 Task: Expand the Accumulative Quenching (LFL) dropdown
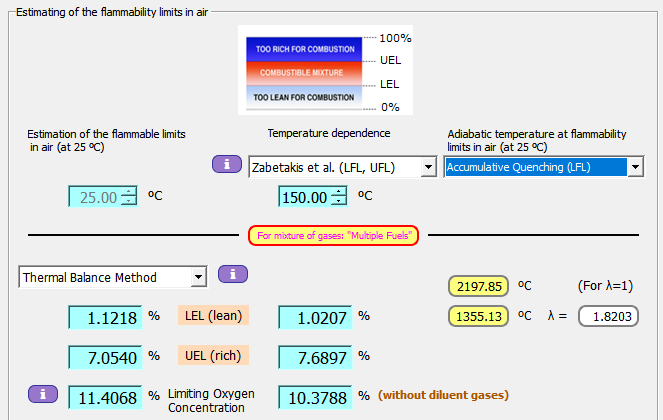(635, 167)
